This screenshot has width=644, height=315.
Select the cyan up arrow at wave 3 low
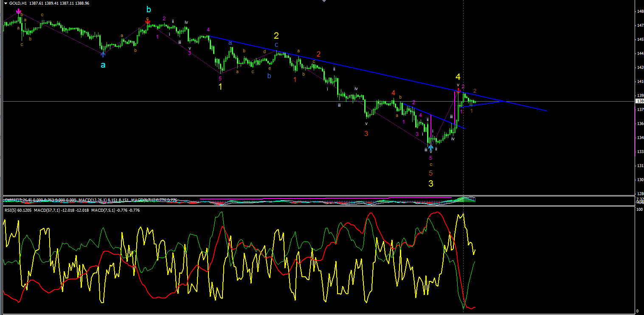[x=431, y=148]
